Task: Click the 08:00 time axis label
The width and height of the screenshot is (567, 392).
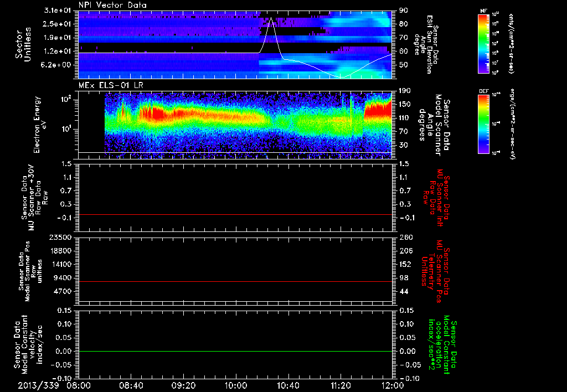Action: [78, 385]
